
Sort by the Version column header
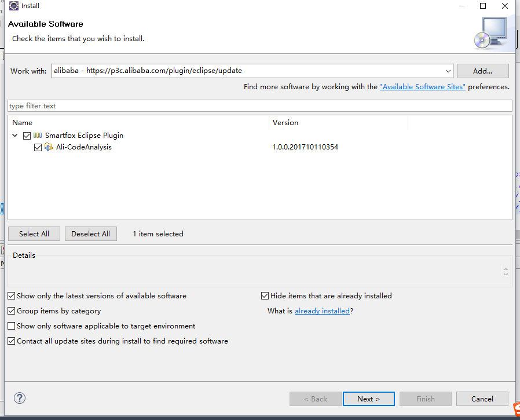[338, 123]
